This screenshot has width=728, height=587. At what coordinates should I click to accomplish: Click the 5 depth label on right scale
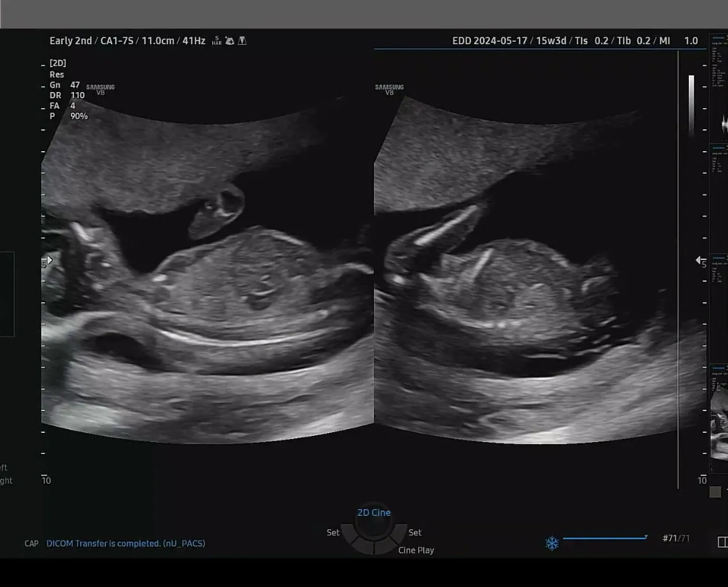coord(704,264)
